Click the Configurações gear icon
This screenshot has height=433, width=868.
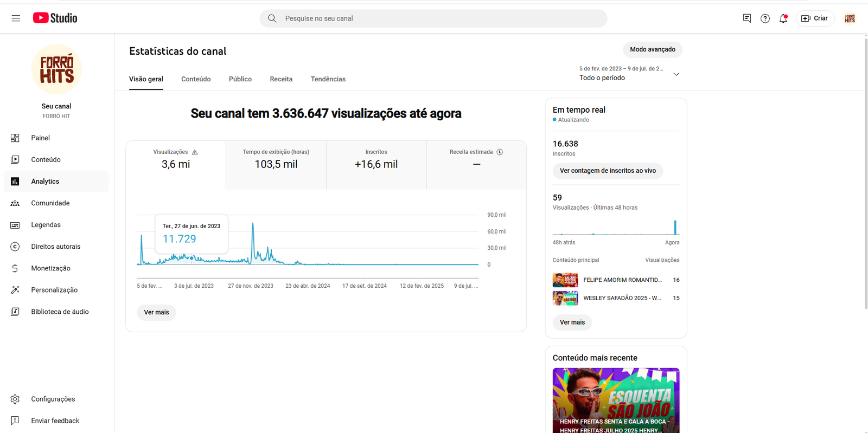(15, 399)
